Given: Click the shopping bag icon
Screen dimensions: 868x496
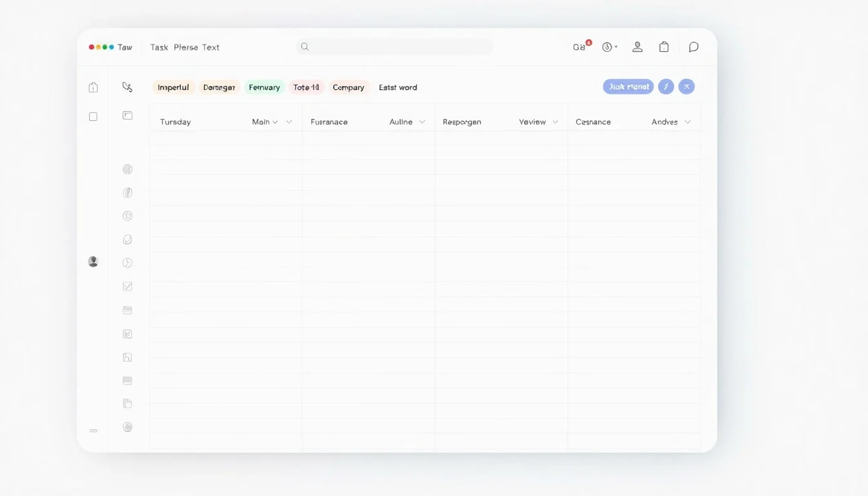Looking at the screenshot, I should [x=664, y=46].
